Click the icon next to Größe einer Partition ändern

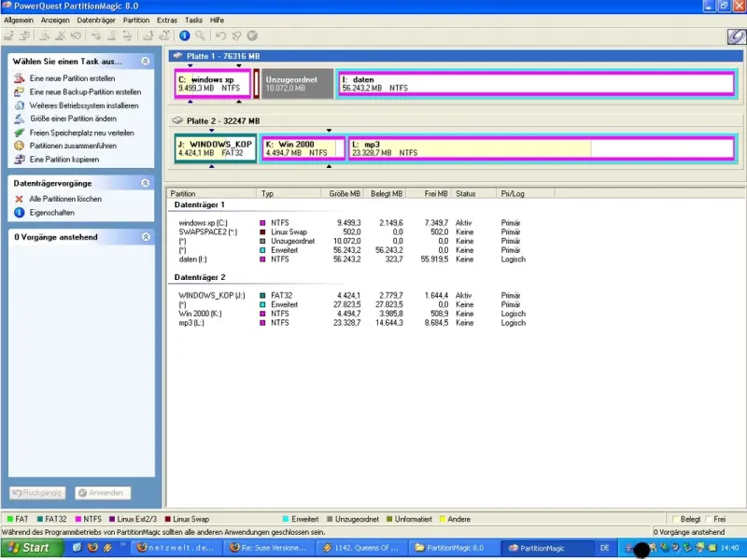[20, 119]
